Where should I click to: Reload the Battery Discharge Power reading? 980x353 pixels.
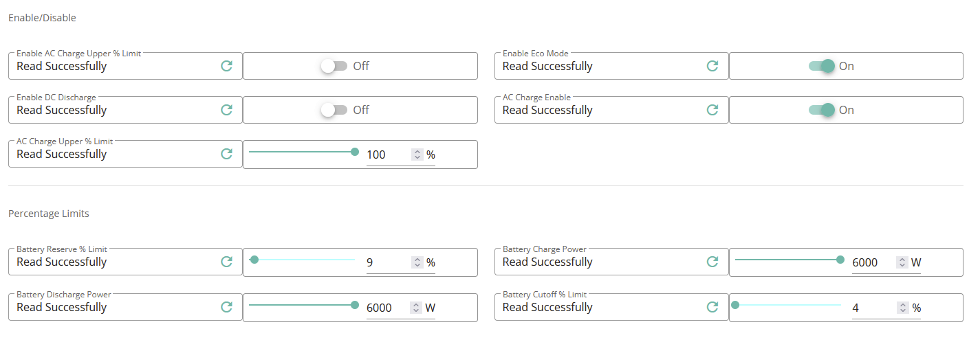226,307
